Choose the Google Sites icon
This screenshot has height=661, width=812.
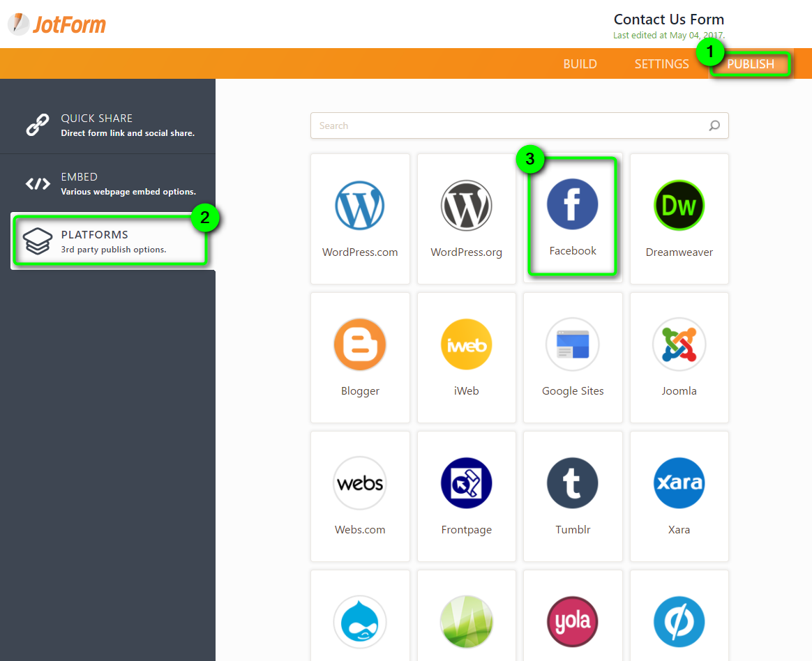click(x=572, y=344)
